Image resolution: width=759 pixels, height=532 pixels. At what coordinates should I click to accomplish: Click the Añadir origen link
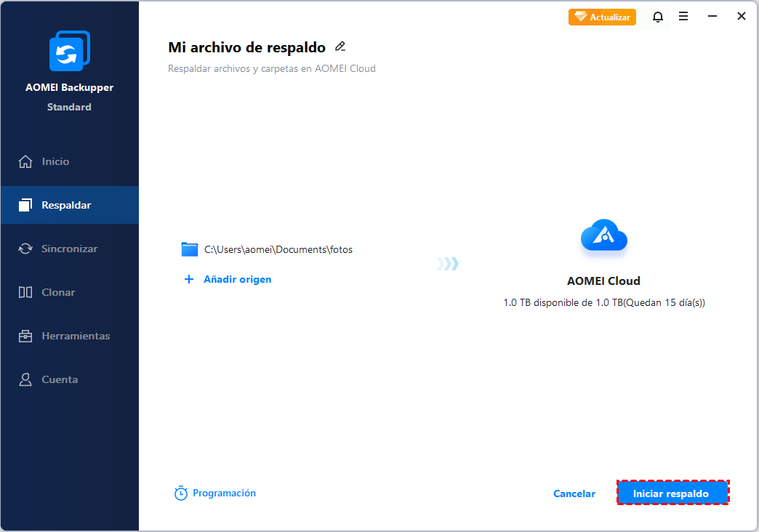(x=237, y=279)
